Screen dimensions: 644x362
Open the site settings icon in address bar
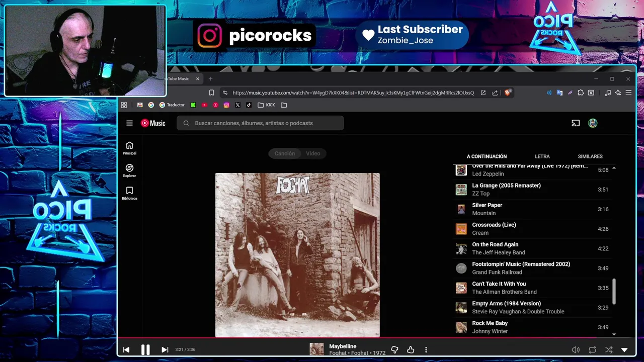click(x=225, y=93)
